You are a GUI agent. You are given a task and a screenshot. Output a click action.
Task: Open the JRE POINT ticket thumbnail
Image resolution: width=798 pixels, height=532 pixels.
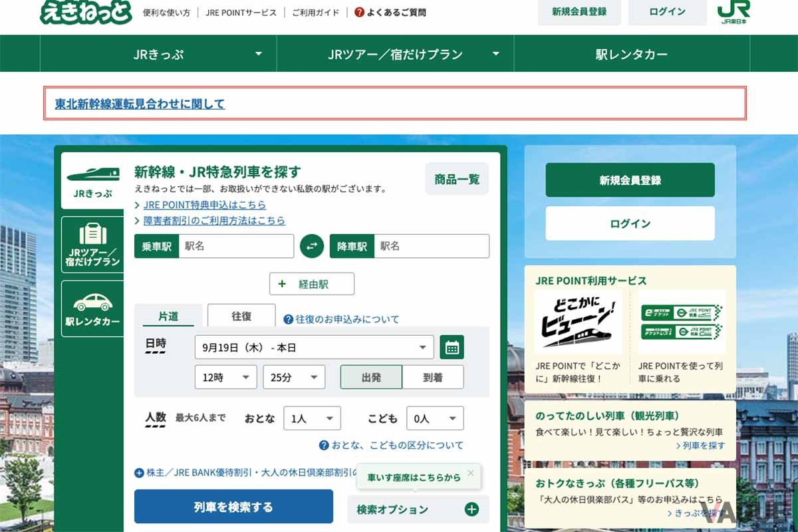pos(682,322)
